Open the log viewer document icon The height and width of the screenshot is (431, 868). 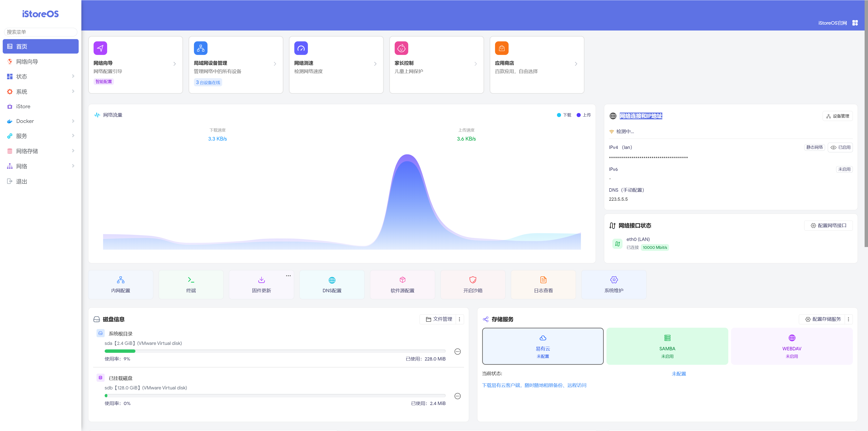click(543, 280)
